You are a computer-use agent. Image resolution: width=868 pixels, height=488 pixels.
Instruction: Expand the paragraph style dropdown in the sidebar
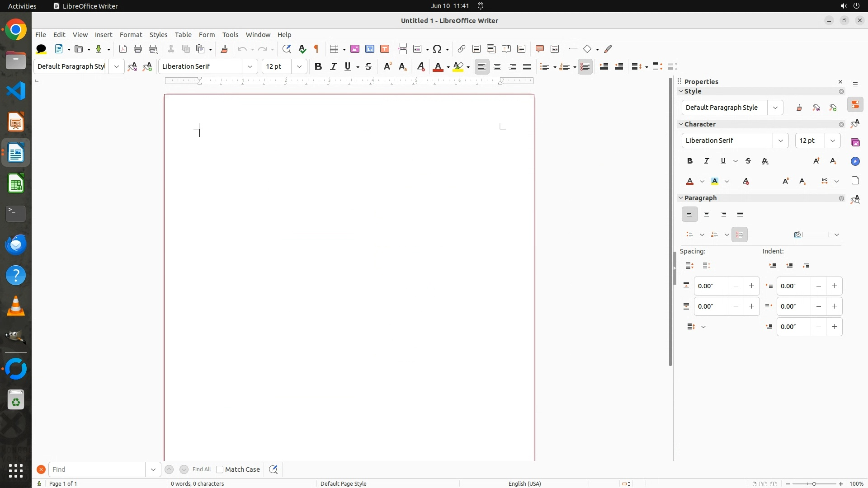pos(775,108)
